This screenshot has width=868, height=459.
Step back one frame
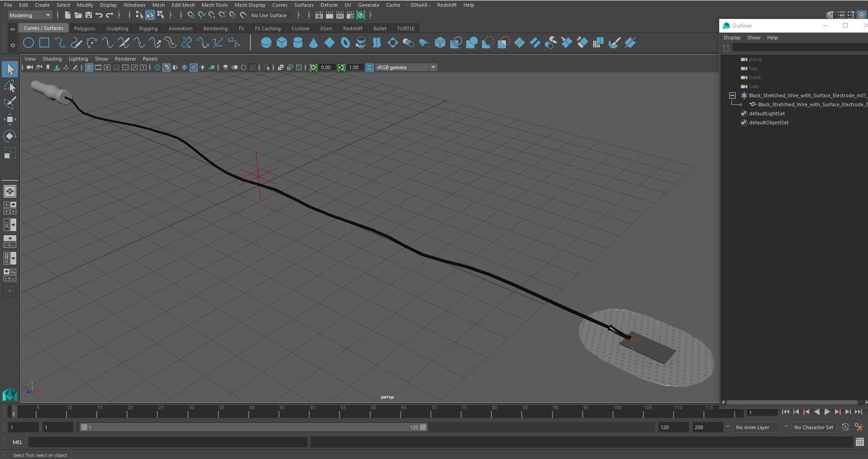point(796,412)
